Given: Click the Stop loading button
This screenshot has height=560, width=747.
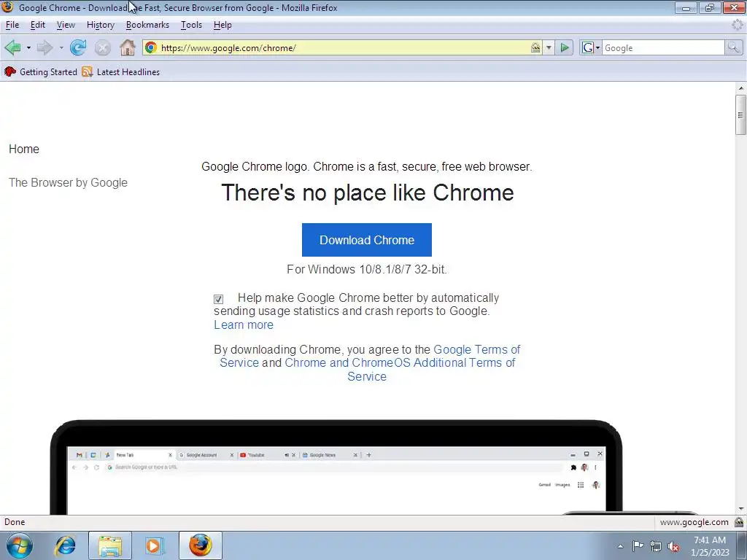Looking at the screenshot, I should click(x=102, y=47).
